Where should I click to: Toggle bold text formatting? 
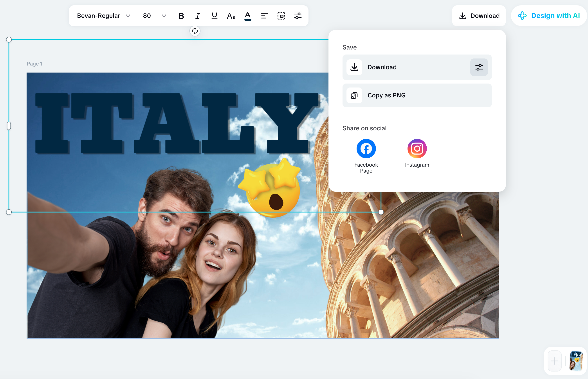pyautogui.click(x=181, y=16)
